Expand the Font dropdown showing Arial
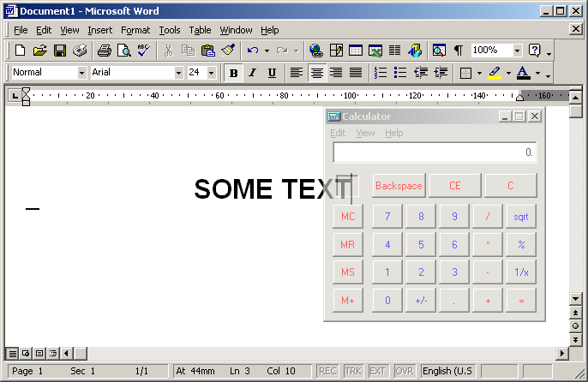The width and height of the screenshot is (588, 382). coord(179,73)
